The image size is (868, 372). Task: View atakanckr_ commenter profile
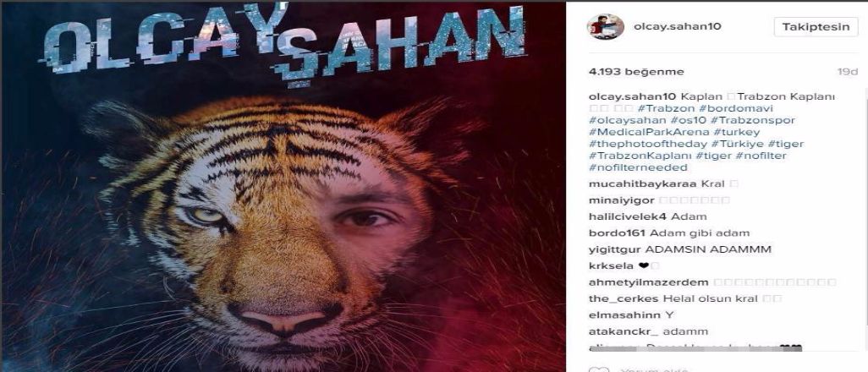pyautogui.click(x=624, y=332)
